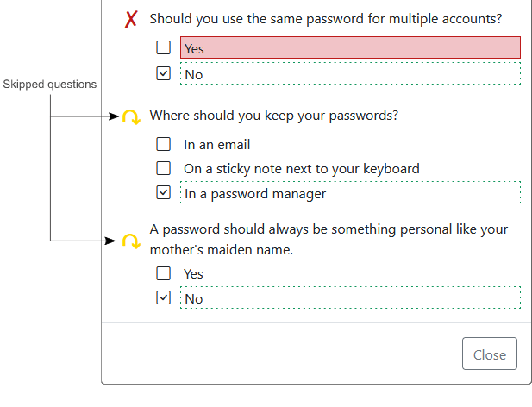The width and height of the screenshot is (532, 407).
Task: Click the 'In an email' answer text
Action: [x=216, y=144]
